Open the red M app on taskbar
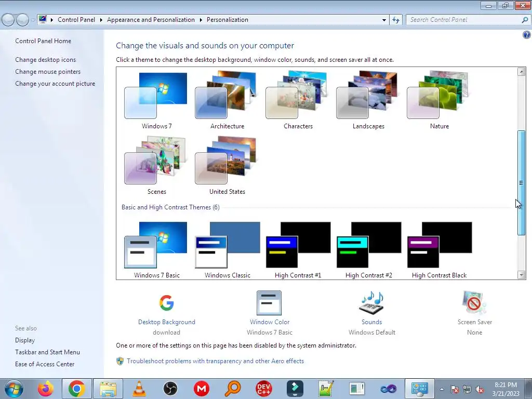Viewport: 532px width, 399px height. [x=202, y=389]
